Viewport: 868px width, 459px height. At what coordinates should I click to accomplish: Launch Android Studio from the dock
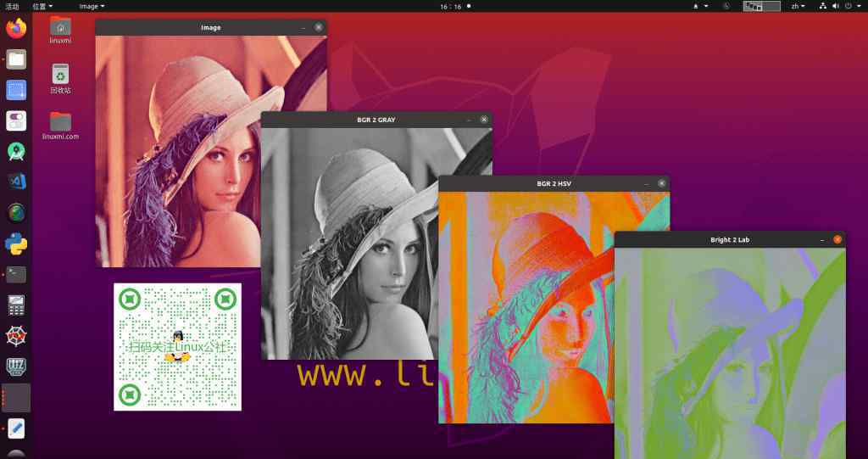click(x=16, y=151)
